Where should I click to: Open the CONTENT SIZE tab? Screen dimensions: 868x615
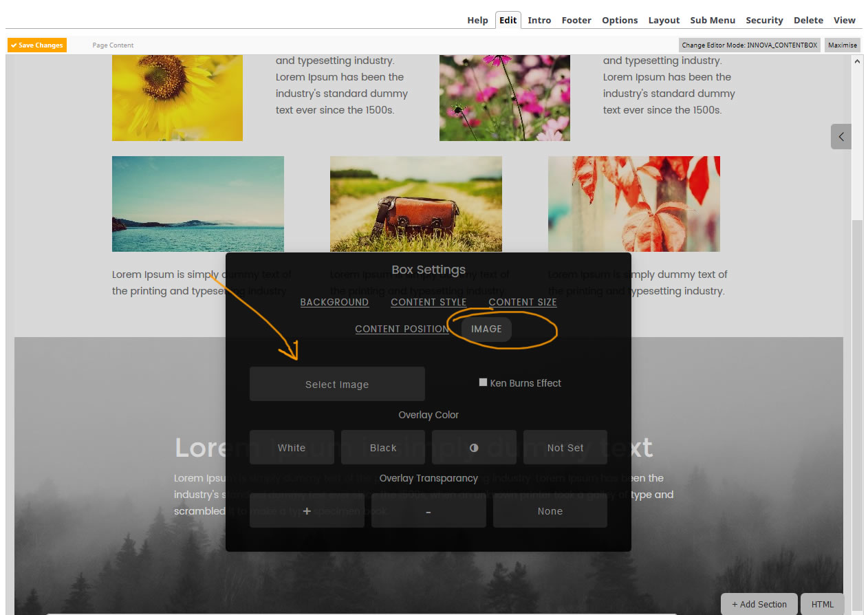tap(523, 302)
